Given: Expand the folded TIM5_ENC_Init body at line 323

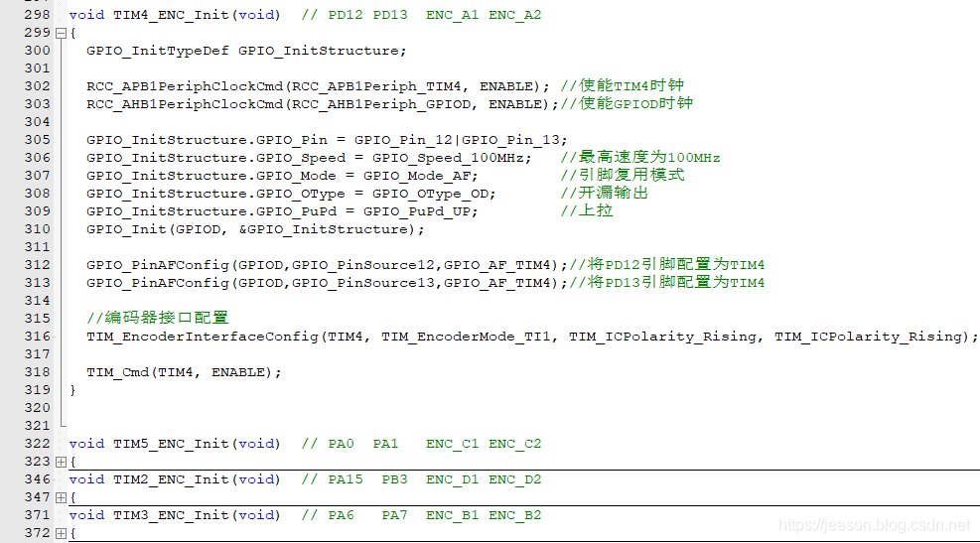Looking at the screenshot, I should point(61,462).
